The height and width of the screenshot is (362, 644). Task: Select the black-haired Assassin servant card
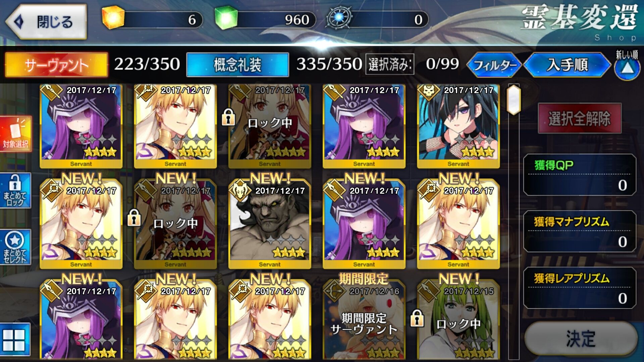click(x=458, y=126)
